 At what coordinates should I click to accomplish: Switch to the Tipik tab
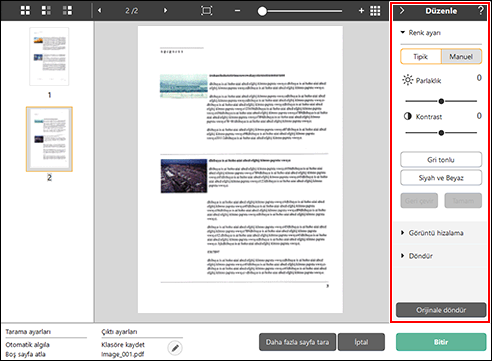coord(421,56)
